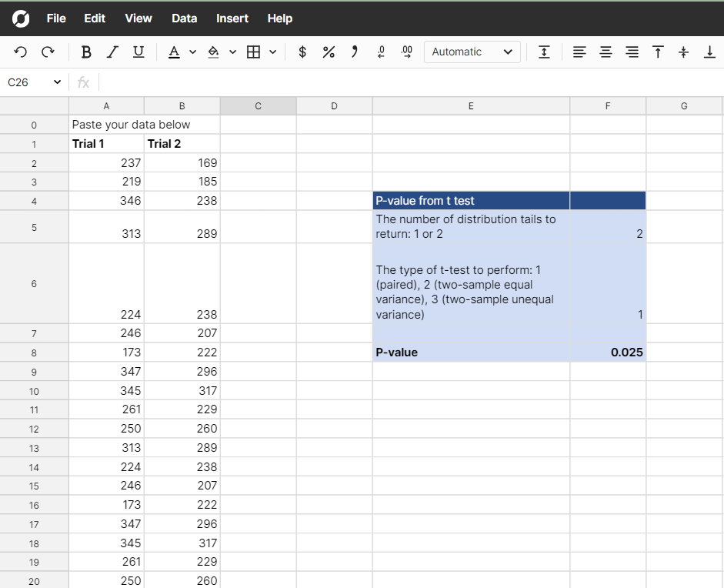Select column C header

258,106
